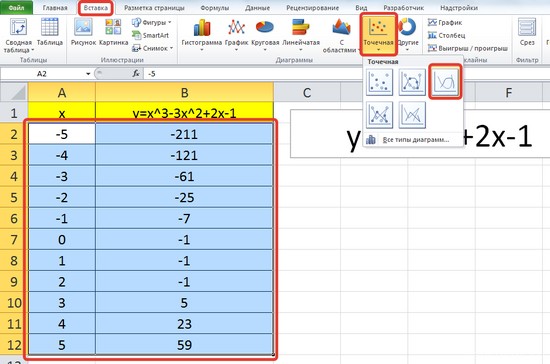550x364 pixels.
Task: Open the Разработчик tab
Action: [403, 7]
